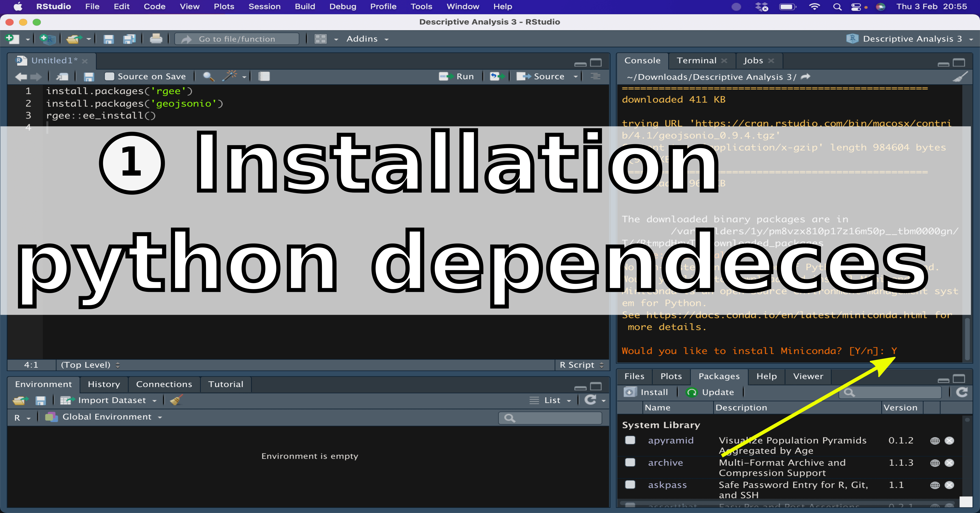Click Install in the Packages pane
This screenshot has height=513, width=980.
pos(646,392)
